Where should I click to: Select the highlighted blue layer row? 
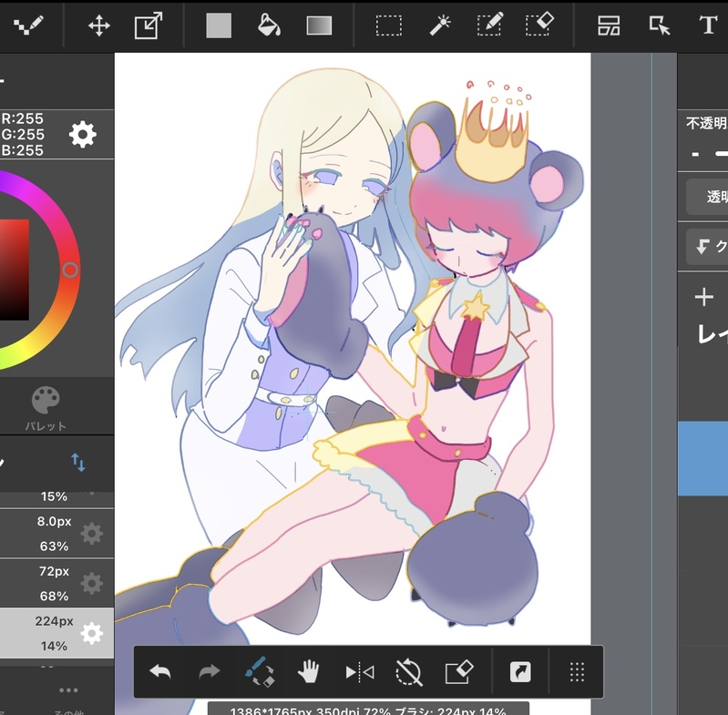pyautogui.click(x=702, y=458)
